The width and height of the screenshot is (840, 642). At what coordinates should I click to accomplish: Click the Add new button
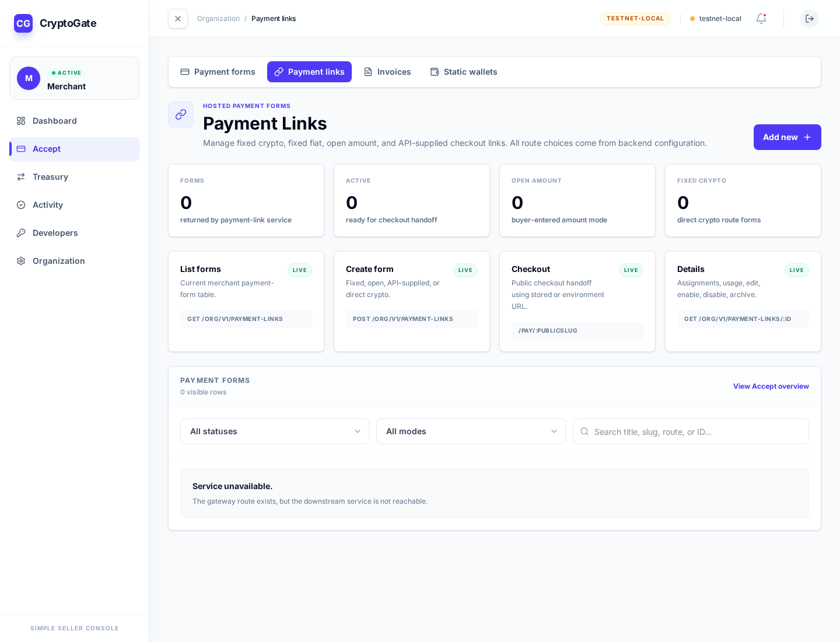(787, 137)
